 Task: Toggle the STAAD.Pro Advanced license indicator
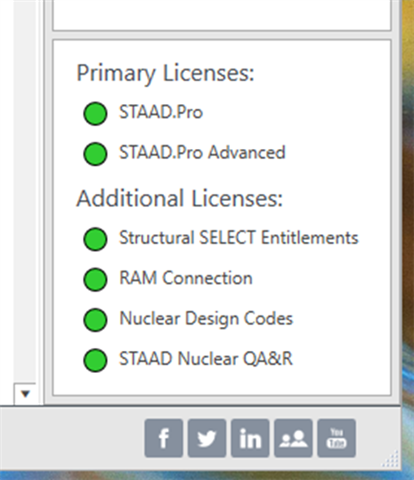coord(95,154)
